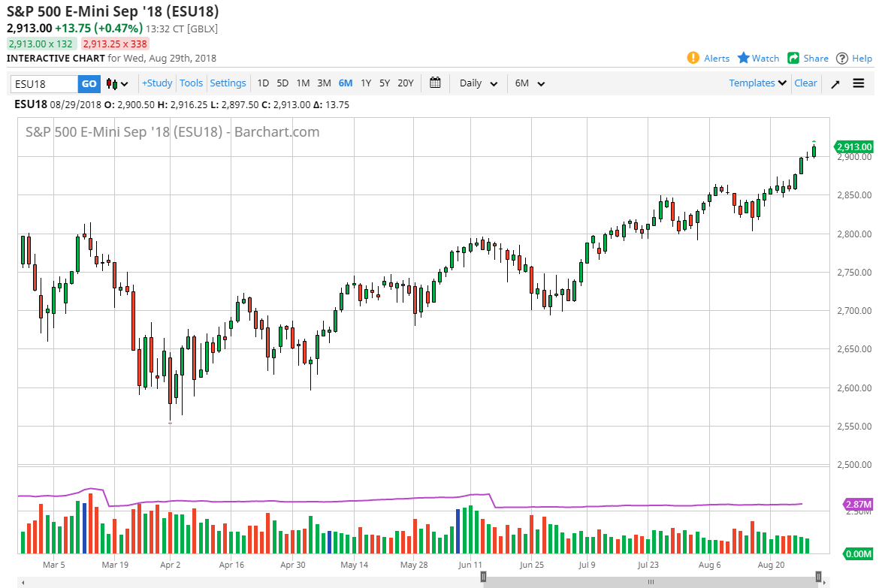
Task: Click the green Share icon
Action: [793, 58]
